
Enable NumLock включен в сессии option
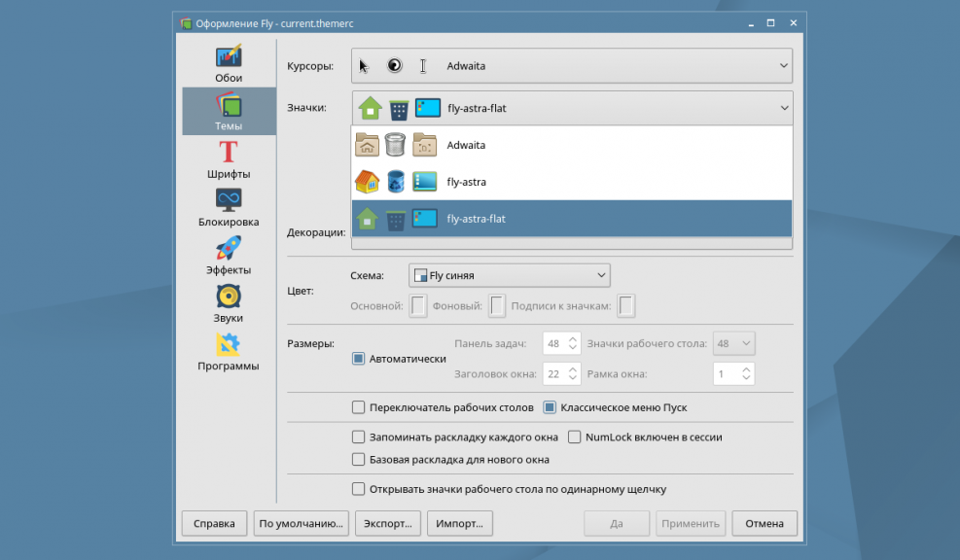(x=575, y=437)
